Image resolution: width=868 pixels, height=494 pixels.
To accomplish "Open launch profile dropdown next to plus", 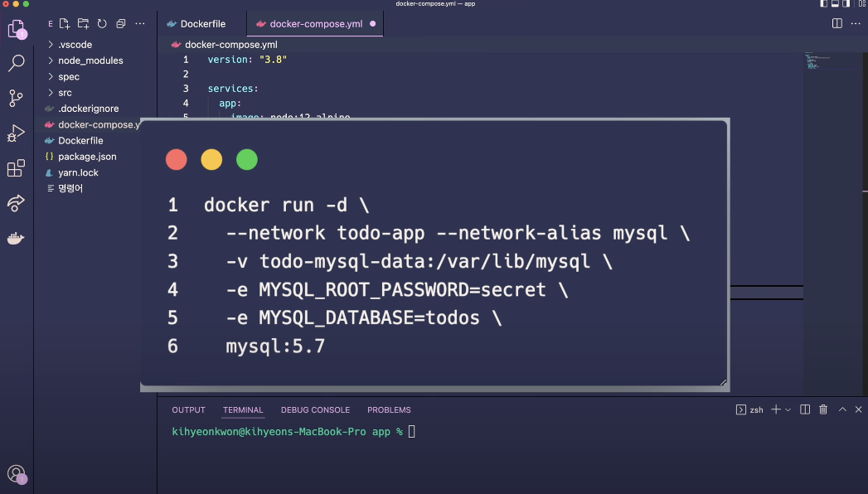I will (x=788, y=410).
